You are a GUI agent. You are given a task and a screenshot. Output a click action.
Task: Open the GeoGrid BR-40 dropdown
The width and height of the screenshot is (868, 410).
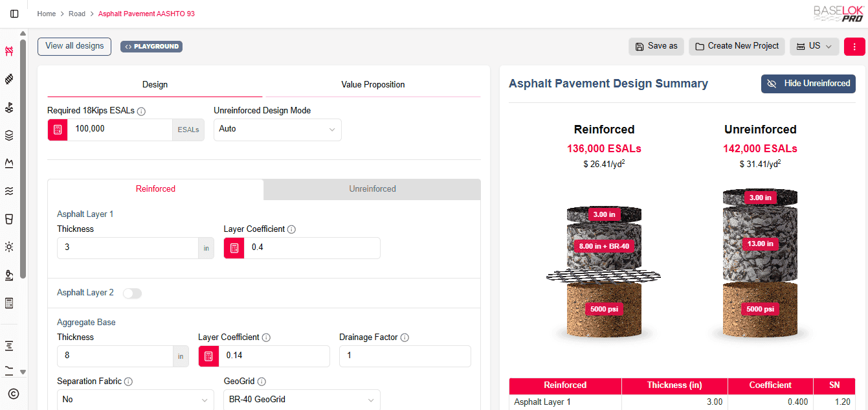(x=302, y=400)
